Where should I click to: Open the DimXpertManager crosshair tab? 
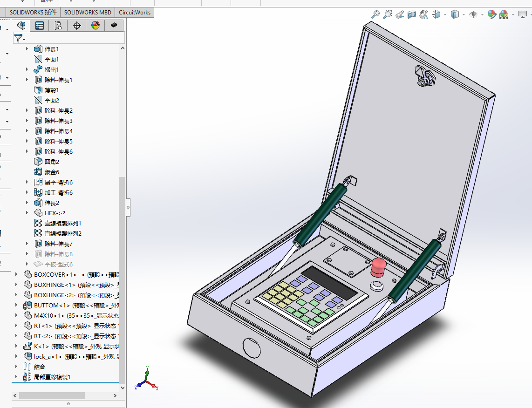tap(77, 26)
